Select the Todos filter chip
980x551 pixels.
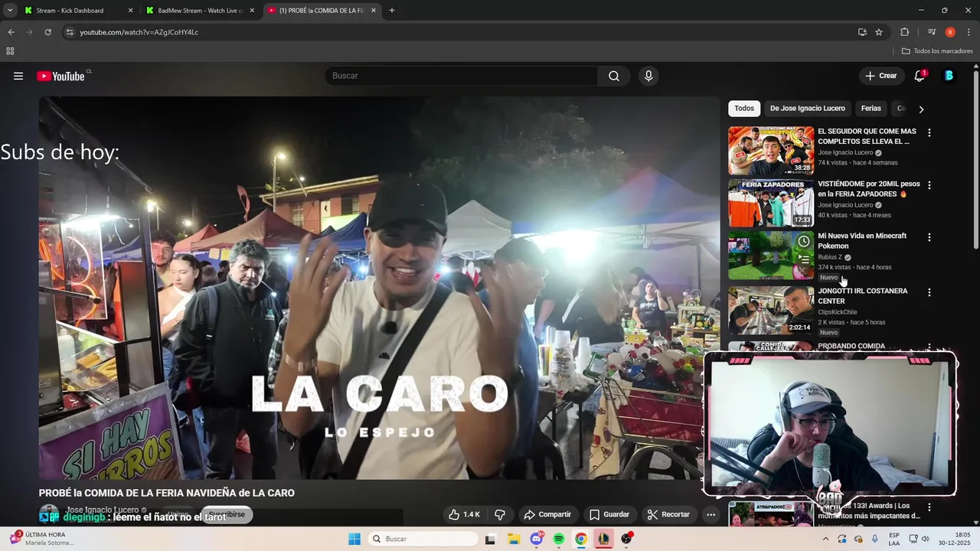point(744,109)
